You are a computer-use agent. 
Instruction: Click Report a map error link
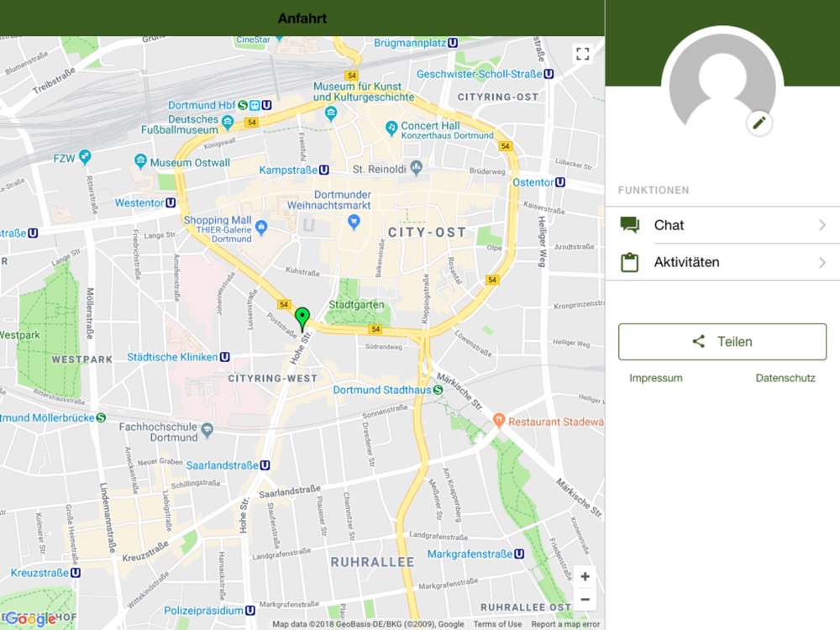pos(565,624)
